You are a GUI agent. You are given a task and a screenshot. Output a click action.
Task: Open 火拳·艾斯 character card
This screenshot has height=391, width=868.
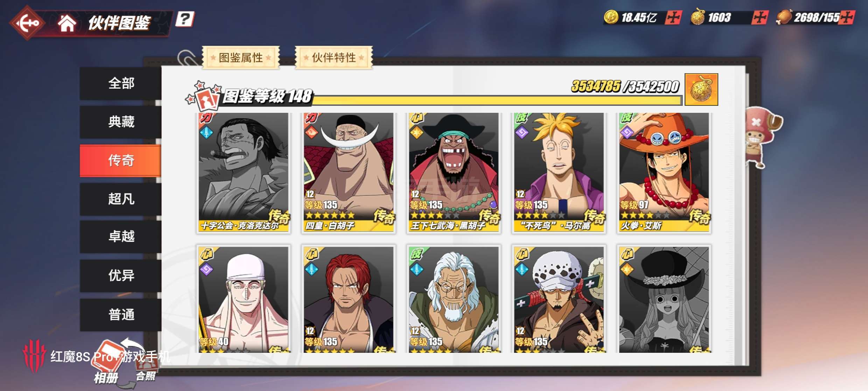click(x=664, y=172)
